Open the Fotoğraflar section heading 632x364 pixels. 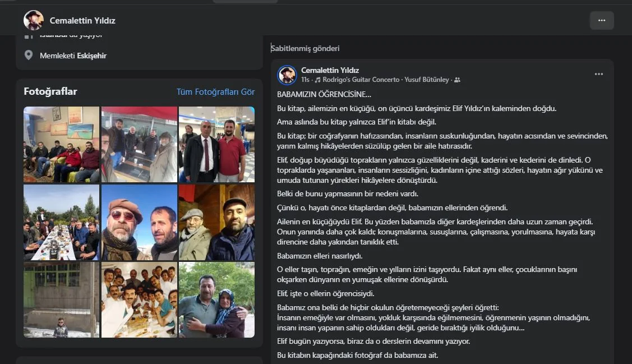(50, 91)
